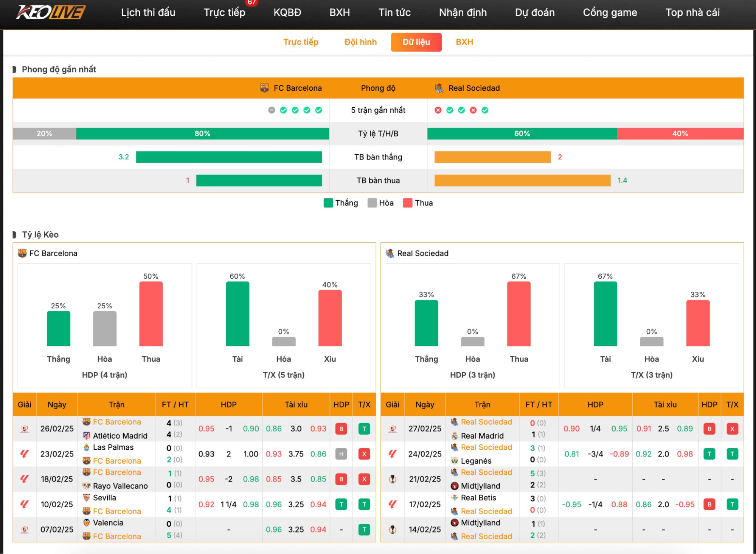Click gray H badge on Las Palmas row
This screenshot has height=554, width=756.
(341, 454)
